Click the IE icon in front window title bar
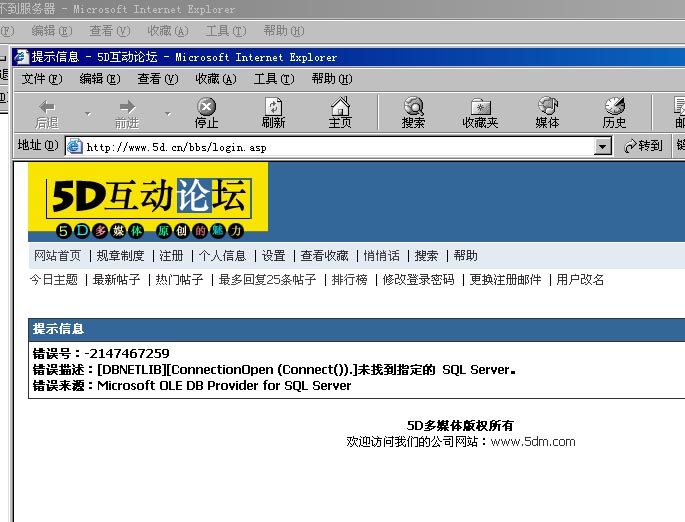The height and width of the screenshot is (522, 685). point(21,56)
